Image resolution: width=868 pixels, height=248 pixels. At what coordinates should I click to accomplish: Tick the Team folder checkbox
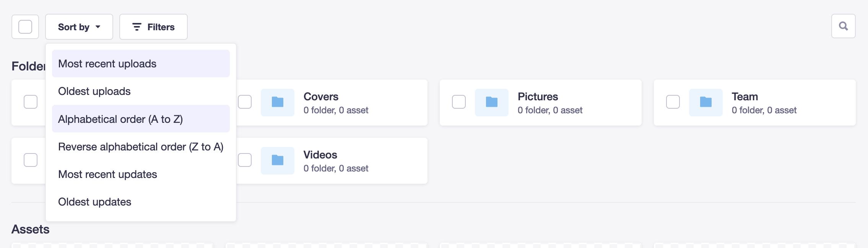pyautogui.click(x=673, y=102)
